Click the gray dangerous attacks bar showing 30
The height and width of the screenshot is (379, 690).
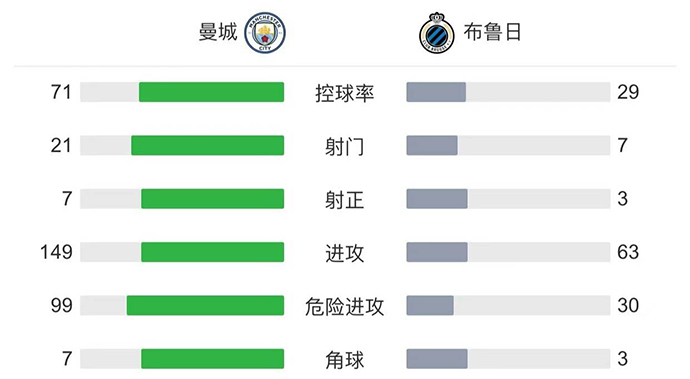[430, 305]
